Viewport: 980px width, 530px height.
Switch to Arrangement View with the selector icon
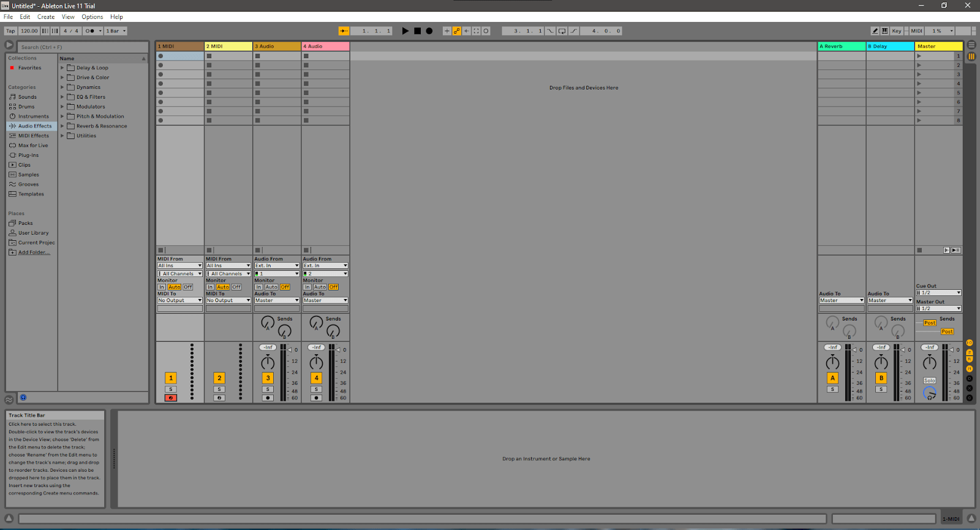coord(971,45)
